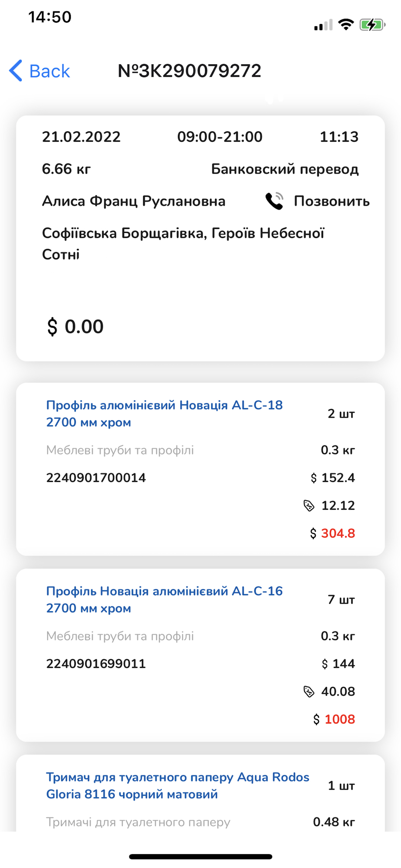
Task: Tap the red total price 304.8
Action: (x=338, y=533)
